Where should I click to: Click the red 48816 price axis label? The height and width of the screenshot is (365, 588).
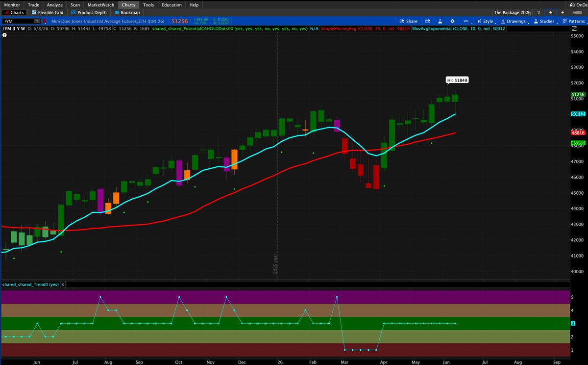pos(578,132)
